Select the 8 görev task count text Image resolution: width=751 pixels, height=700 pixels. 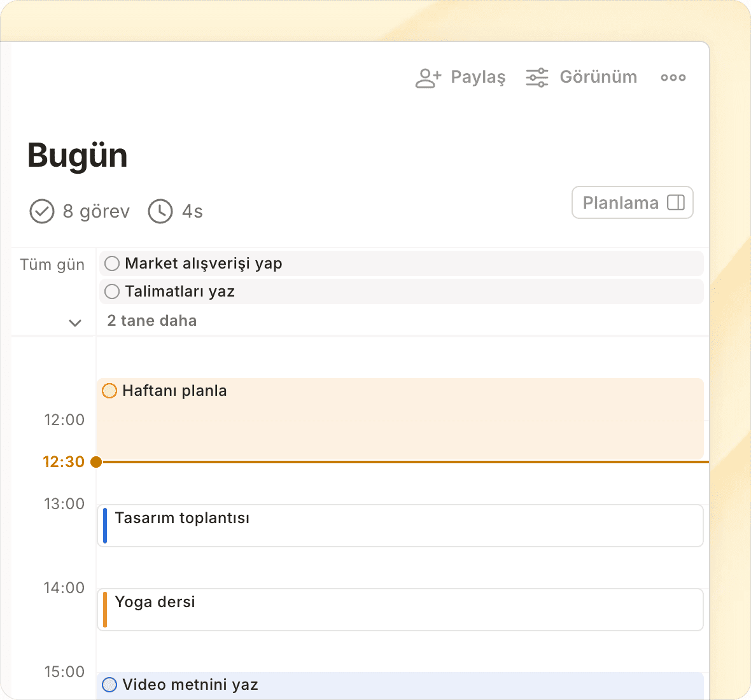pos(96,211)
